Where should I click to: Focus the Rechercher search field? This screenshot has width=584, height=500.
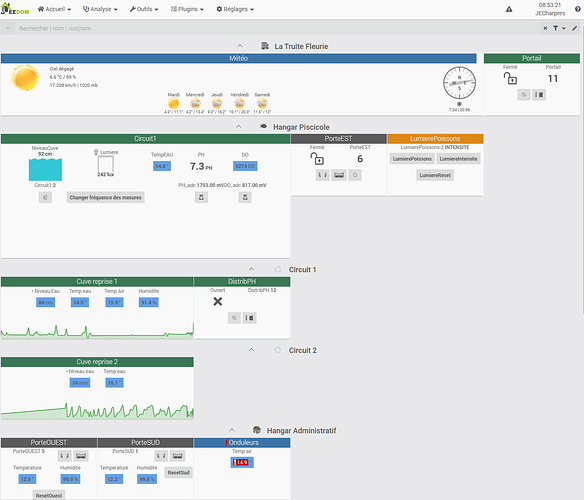(x=276, y=28)
